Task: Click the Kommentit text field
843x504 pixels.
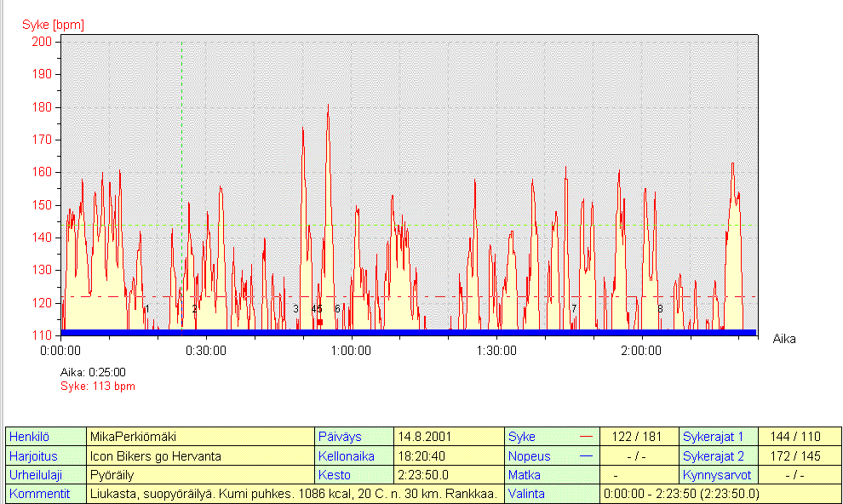Action: [x=293, y=494]
